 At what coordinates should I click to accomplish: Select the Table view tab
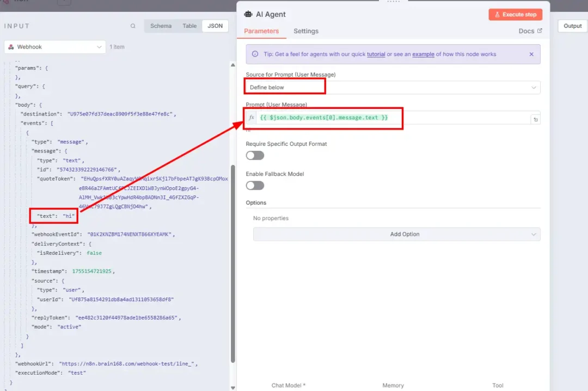(x=189, y=26)
